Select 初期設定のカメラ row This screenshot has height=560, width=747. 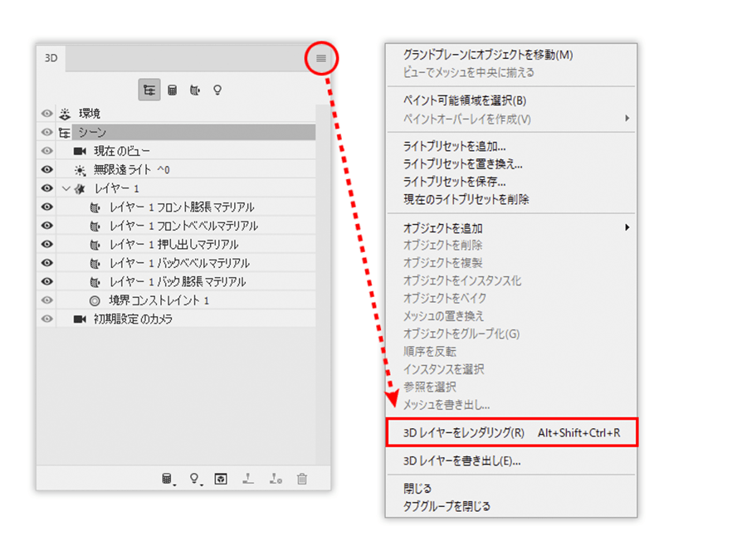(x=186, y=319)
